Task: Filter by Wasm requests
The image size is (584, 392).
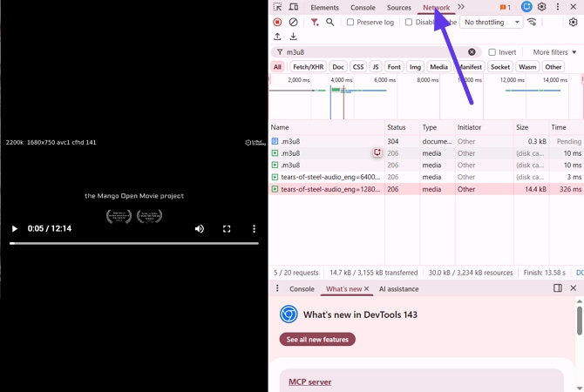Action: pos(527,67)
